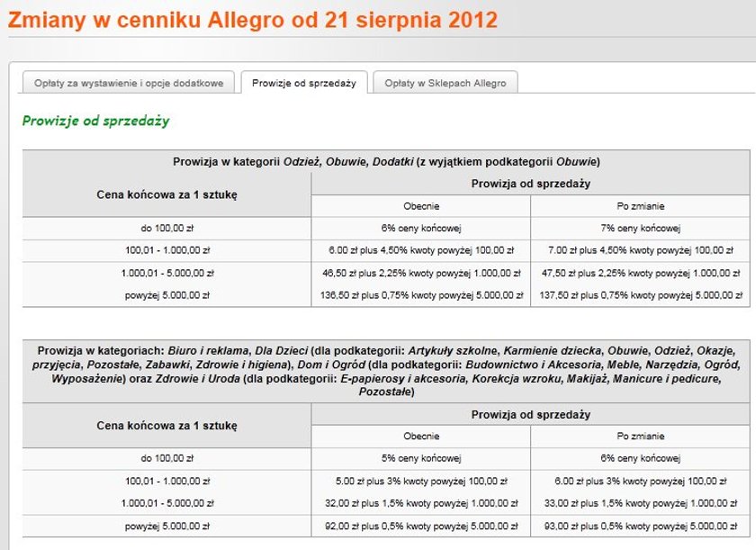
Task: Click cell 92,00 zł plus 0,5% kwoty
Action: 421,526
